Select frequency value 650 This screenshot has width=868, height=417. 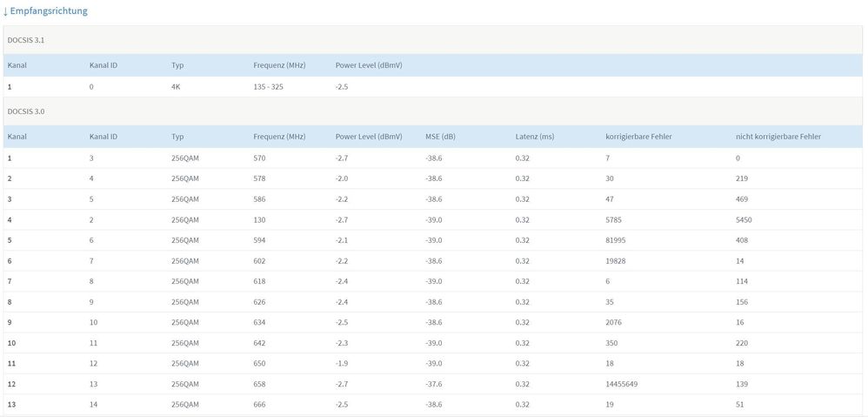click(x=259, y=364)
